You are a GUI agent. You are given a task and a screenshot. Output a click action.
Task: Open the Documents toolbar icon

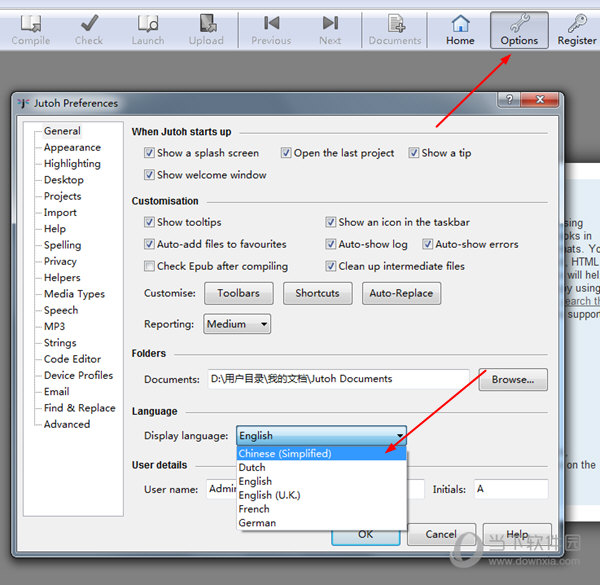click(395, 30)
